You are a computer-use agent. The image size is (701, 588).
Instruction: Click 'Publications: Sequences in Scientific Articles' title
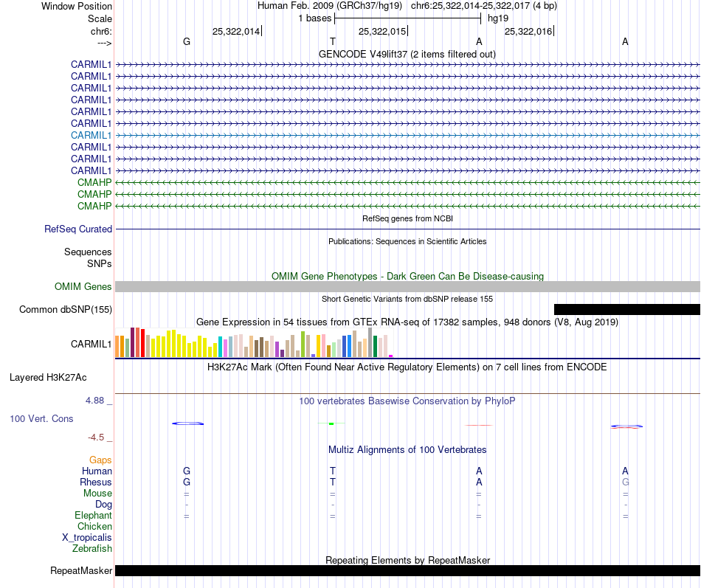click(x=407, y=241)
